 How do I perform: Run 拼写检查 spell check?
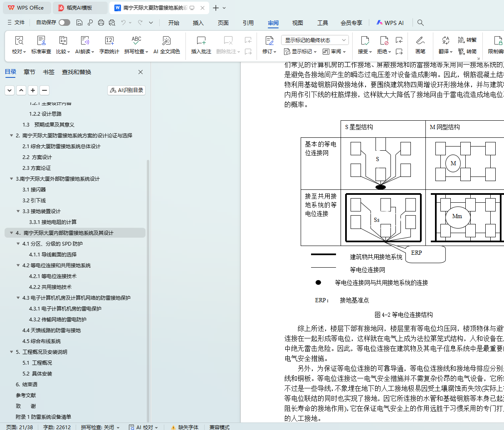[136, 41]
